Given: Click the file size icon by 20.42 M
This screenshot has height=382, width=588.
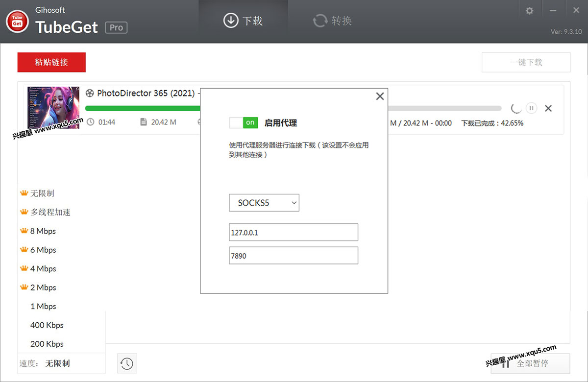Looking at the screenshot, I should click(144, 122).
